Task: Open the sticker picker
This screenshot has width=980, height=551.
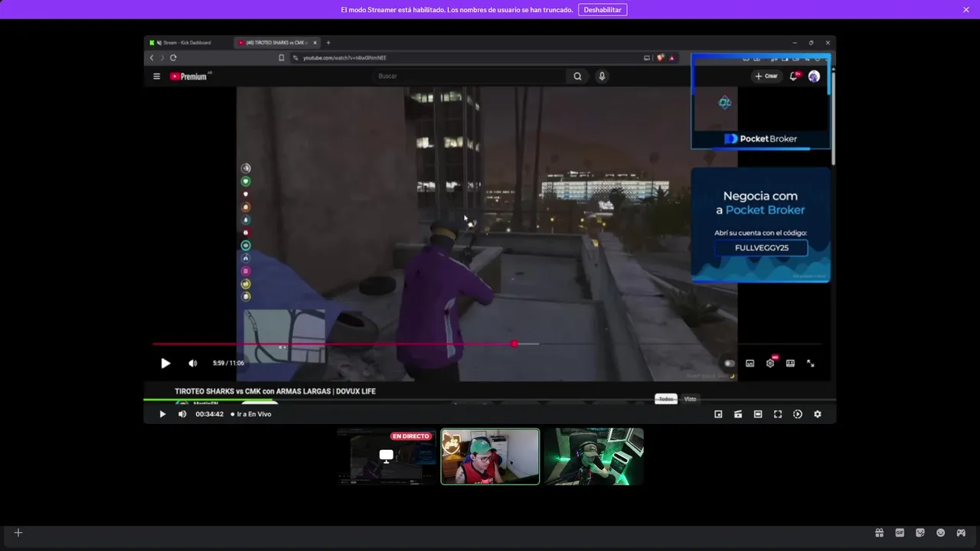Action: point(920,533)
